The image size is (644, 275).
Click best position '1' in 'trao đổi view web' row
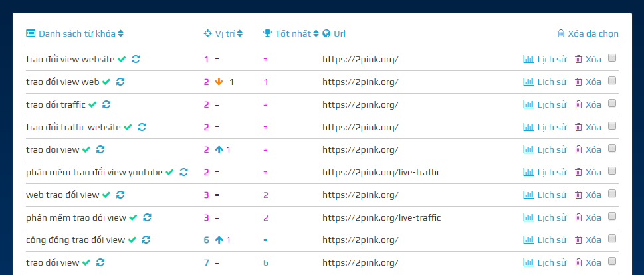266,82
